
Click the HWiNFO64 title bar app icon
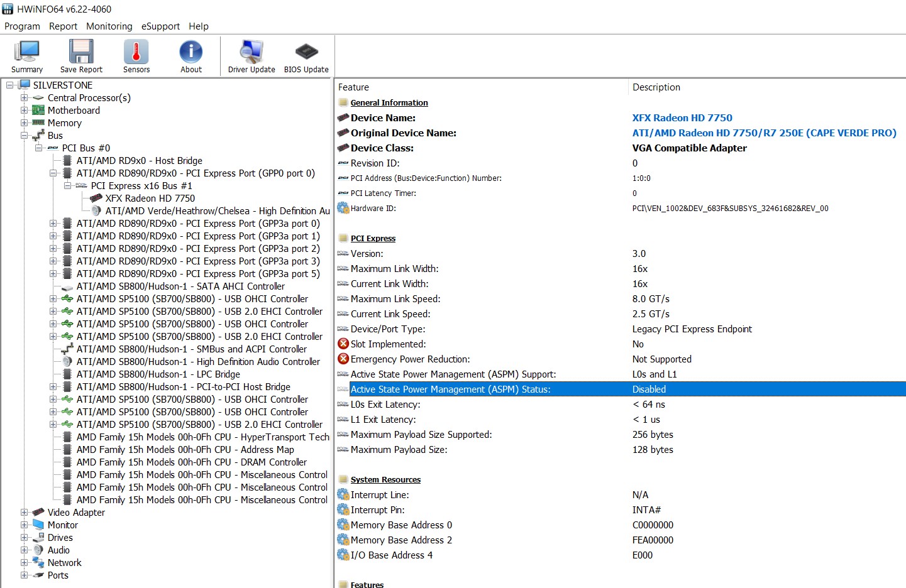(8, 9)
